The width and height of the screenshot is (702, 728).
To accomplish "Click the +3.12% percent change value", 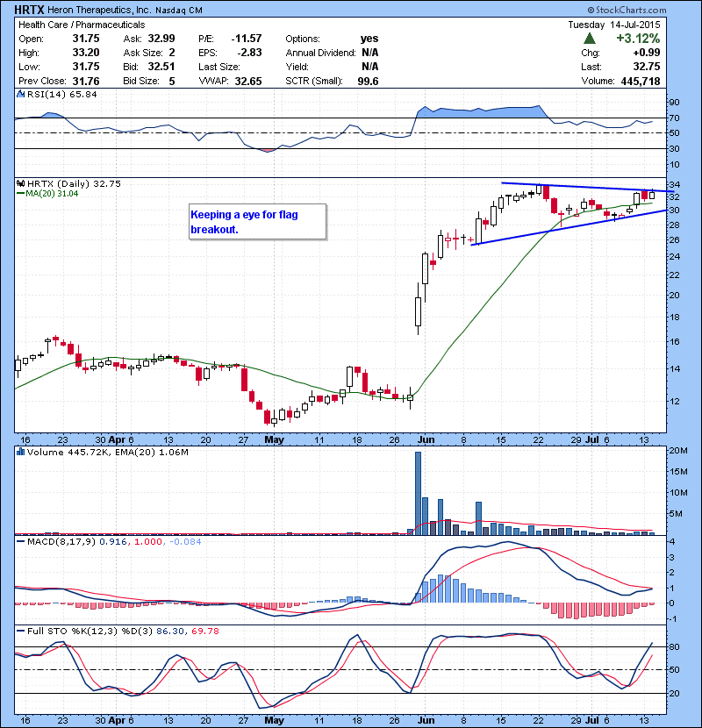I will point(638,38).
